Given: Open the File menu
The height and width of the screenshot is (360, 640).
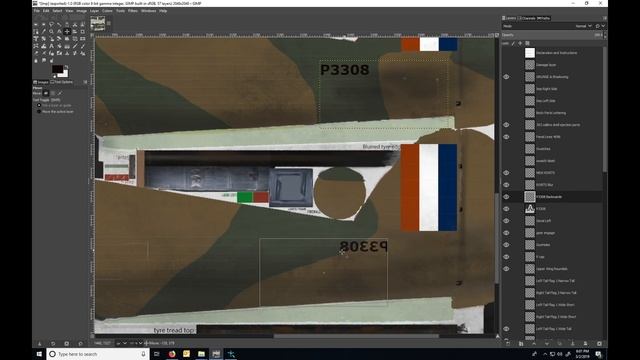Looking at the screenshot, I should click(x=37, y=11).
